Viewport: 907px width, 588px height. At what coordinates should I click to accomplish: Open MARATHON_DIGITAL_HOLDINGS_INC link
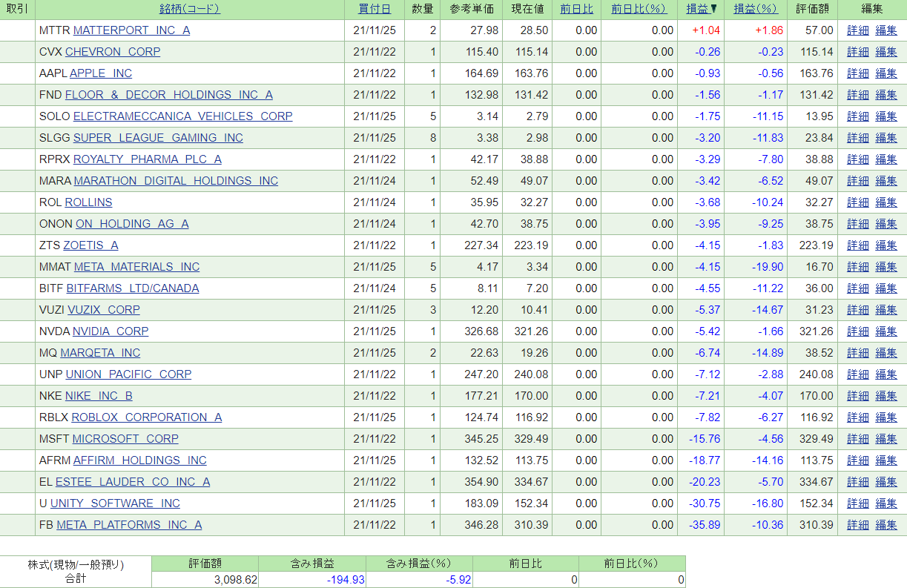click(176, 181)
